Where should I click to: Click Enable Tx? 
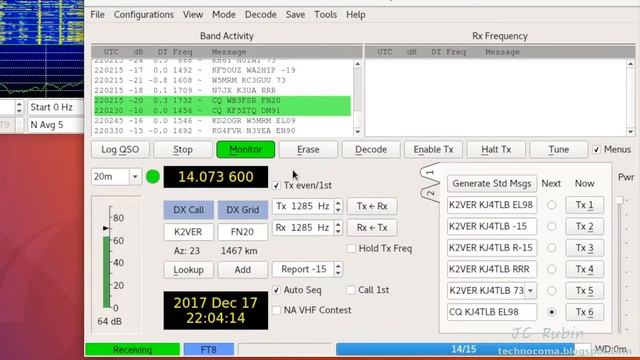(433, 149)
